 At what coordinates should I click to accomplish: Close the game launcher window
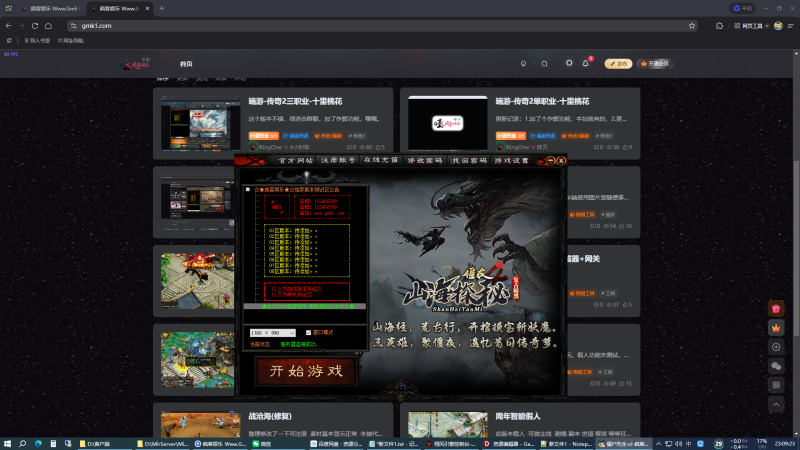pos(561,161)
